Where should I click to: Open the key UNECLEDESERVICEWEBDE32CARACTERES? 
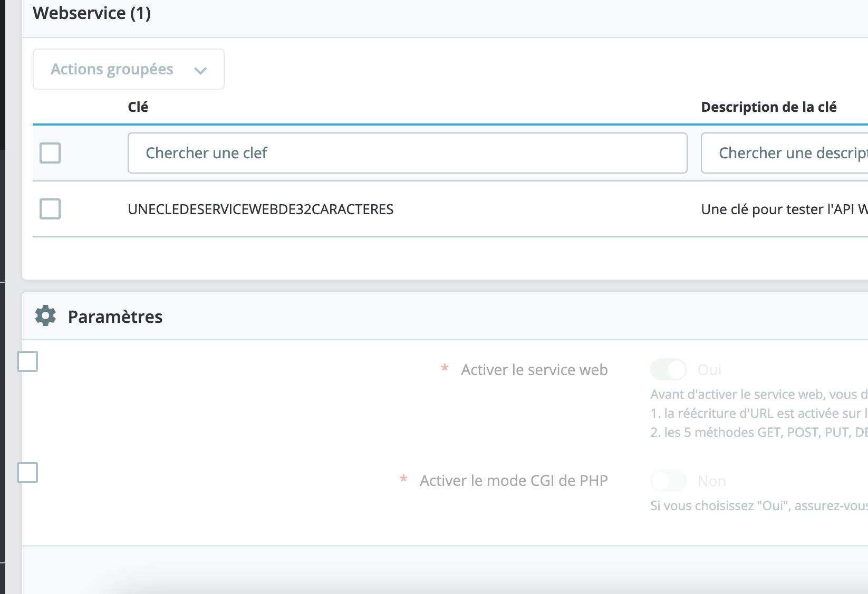[x=261, y=209]
